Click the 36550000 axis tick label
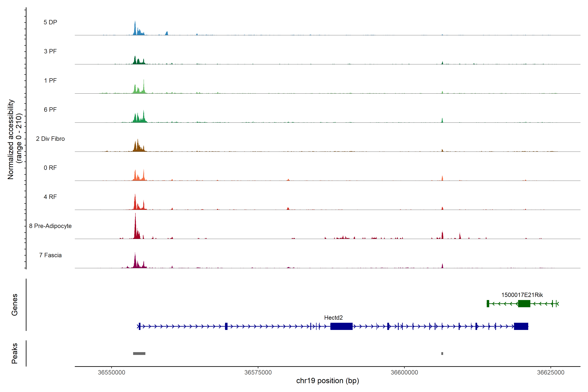 [x=112, y=372]
